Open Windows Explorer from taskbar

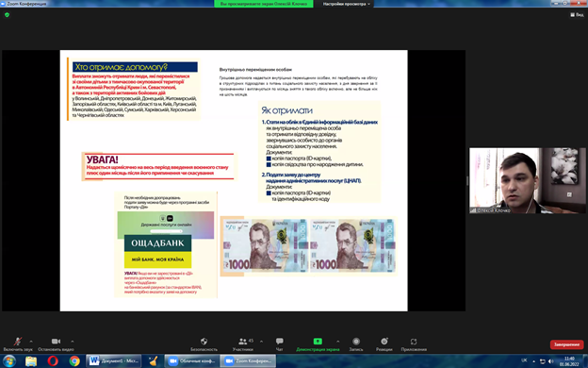click(31, 360)
